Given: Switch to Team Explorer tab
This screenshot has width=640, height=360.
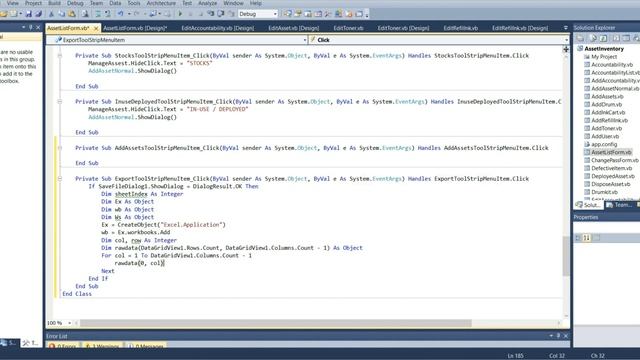Looking at the screenshot, I should (619, 205).
